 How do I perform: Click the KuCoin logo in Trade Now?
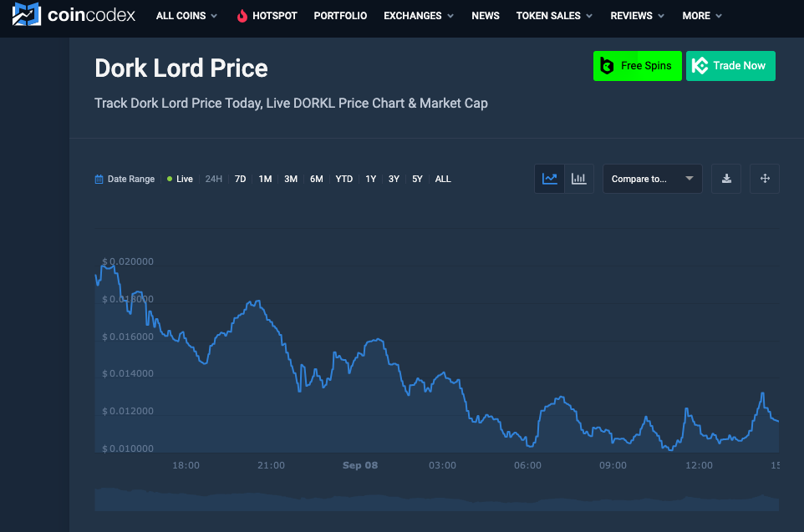(x=700, y=66)
